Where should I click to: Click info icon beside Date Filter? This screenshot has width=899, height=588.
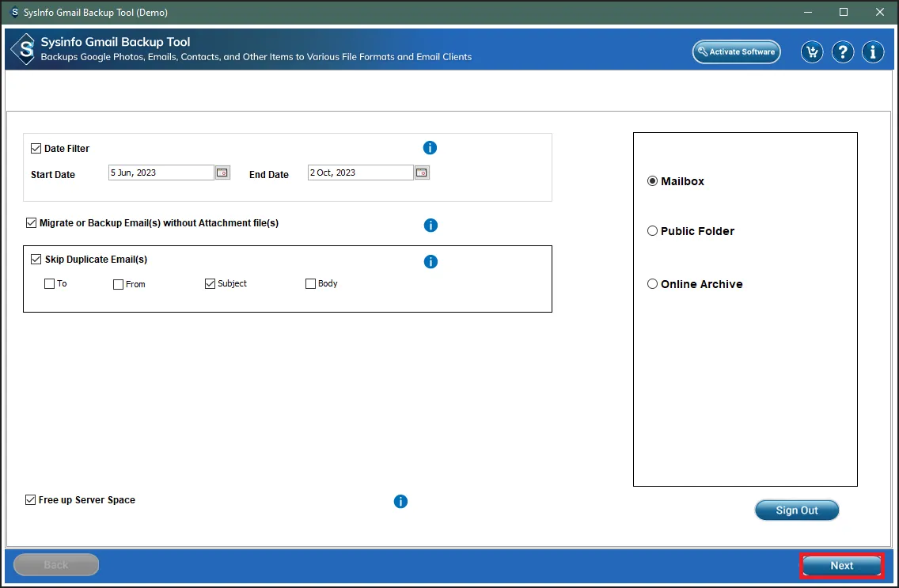[430, 148]
